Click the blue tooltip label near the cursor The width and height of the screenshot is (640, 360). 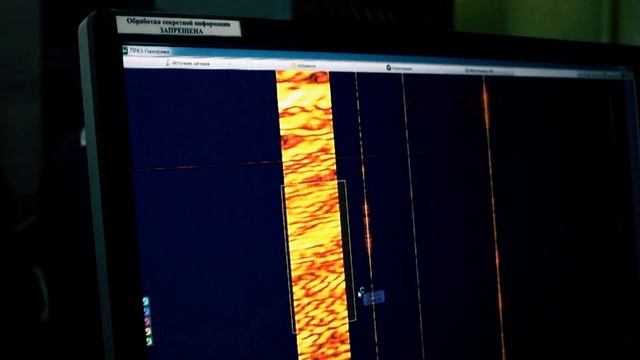(374, 298)
